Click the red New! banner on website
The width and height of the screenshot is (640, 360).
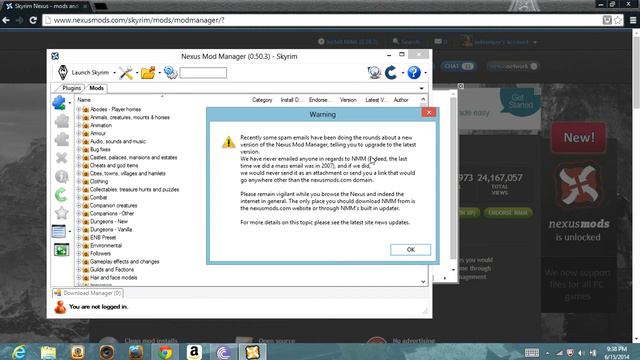pos(578,138)
